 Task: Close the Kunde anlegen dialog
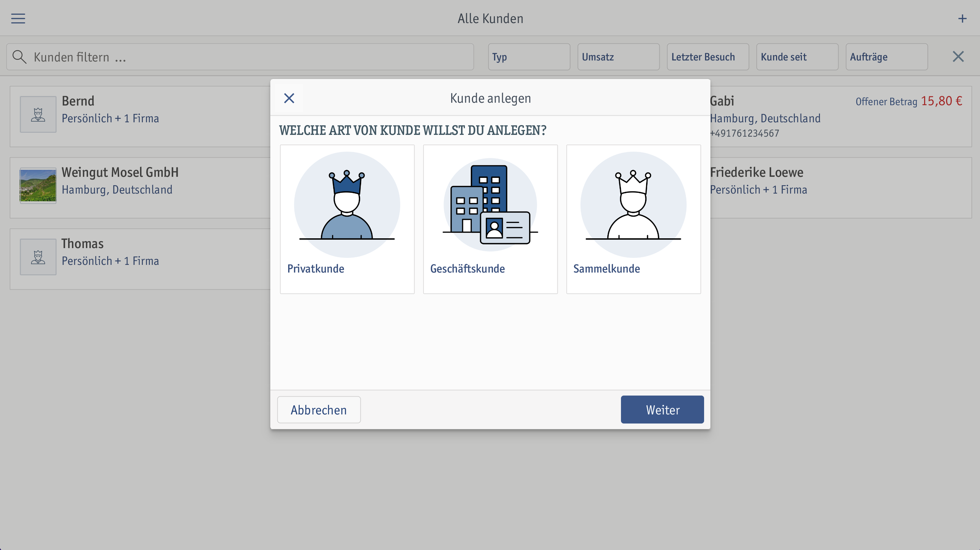[x=289, y=98]
